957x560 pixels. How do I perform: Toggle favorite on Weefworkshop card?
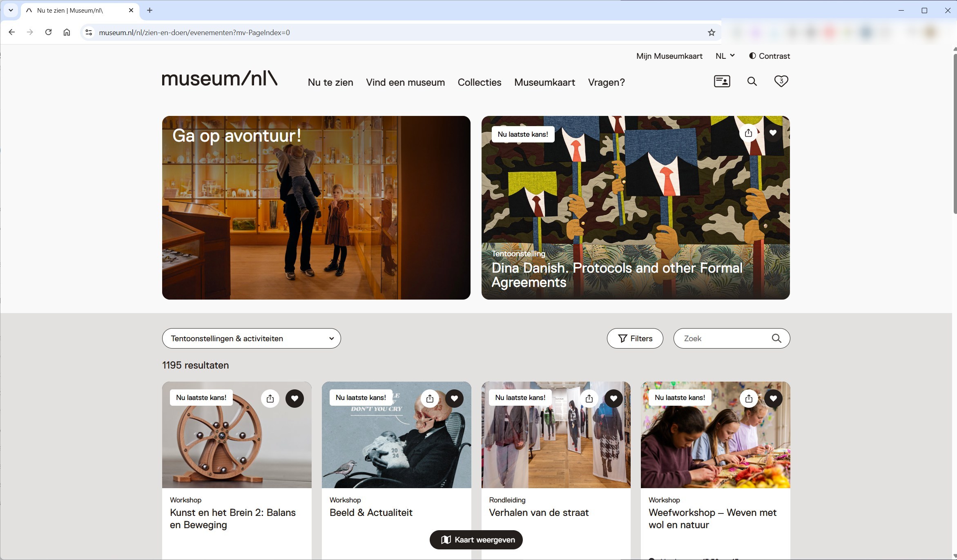pos(773,398)
